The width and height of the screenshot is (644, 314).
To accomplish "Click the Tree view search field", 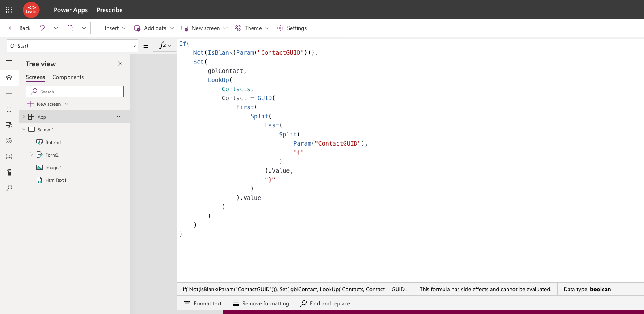I will pos(75,92).
